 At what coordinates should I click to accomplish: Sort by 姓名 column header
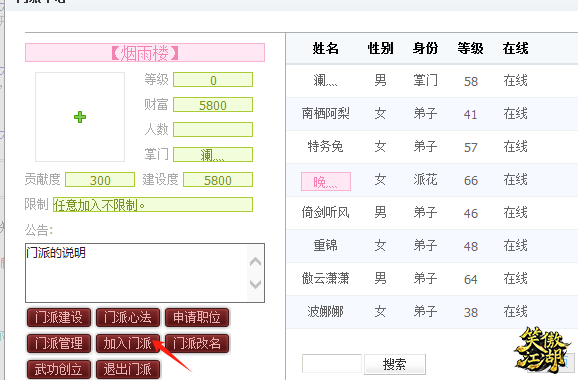[x=325, y=48]
